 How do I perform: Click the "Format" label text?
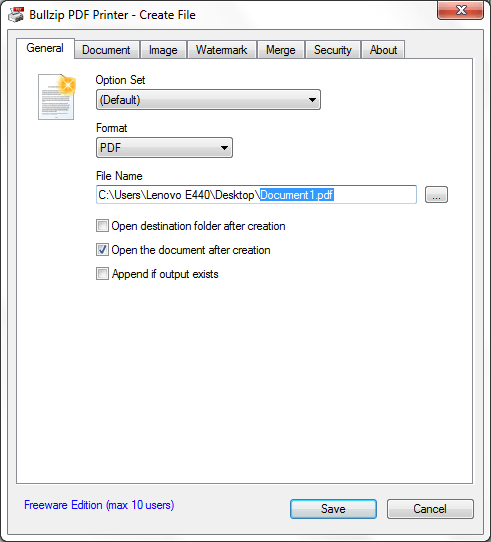(112, 128)
